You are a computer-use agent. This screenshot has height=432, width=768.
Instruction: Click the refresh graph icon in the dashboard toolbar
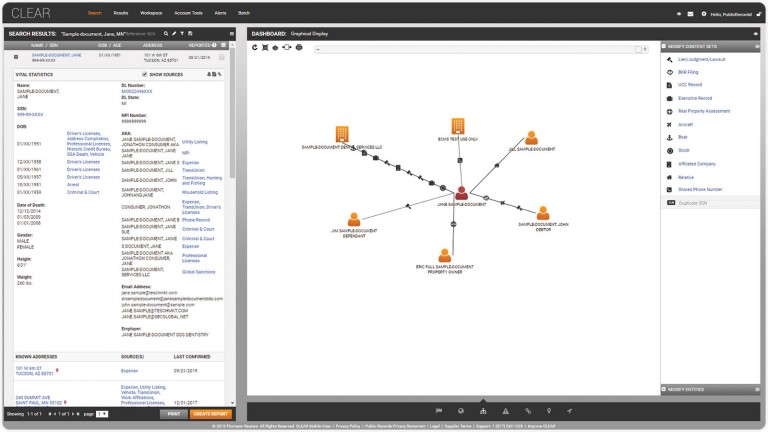[x=255, y=47]
